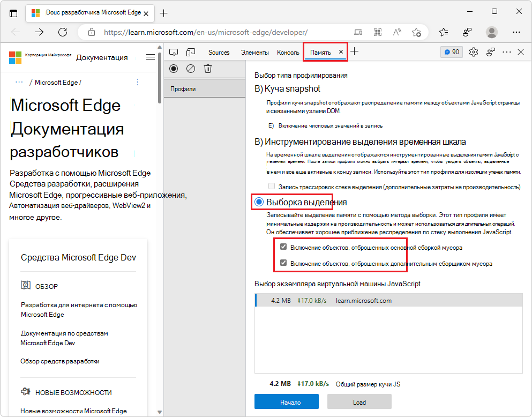Switch to the Консоль tab

[288, 52]
